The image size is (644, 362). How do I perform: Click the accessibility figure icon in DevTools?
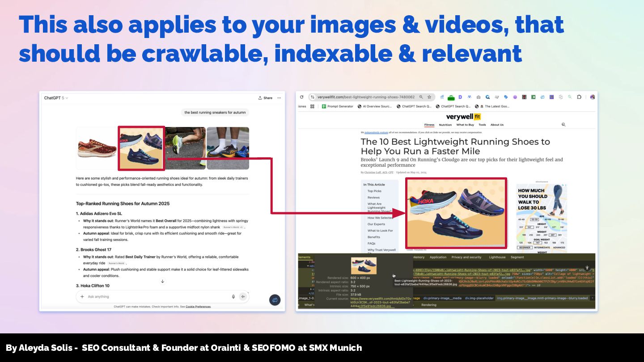point(587,268)
